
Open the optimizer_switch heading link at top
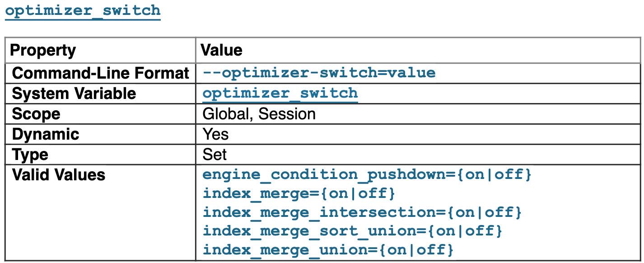83,10
